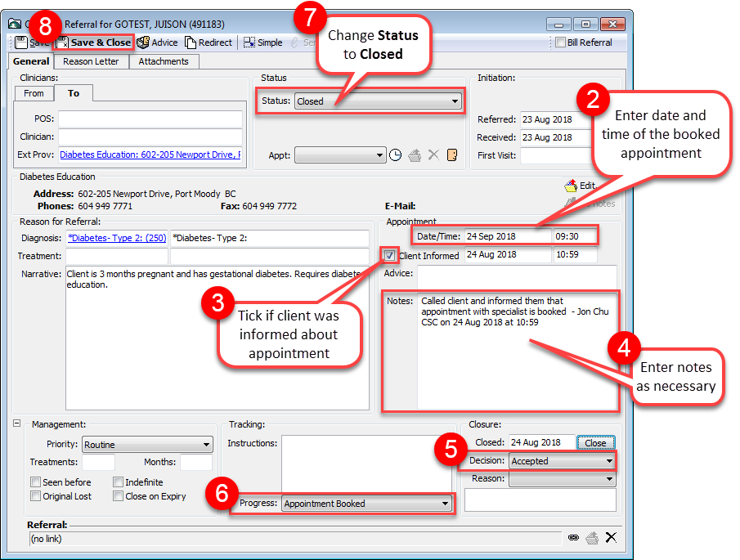Click into the appointment Notes text box

tap(516, 352)
